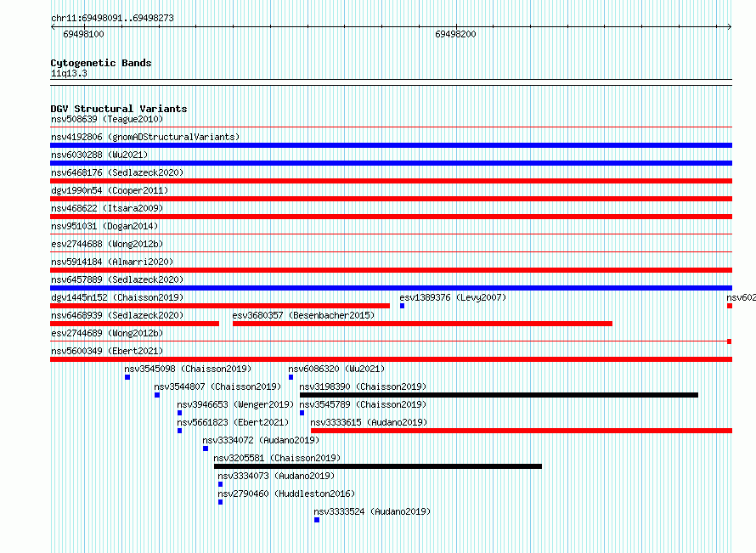Select nsv4192806 gnomAD structural variant label
756x553 pixels.
145,137
